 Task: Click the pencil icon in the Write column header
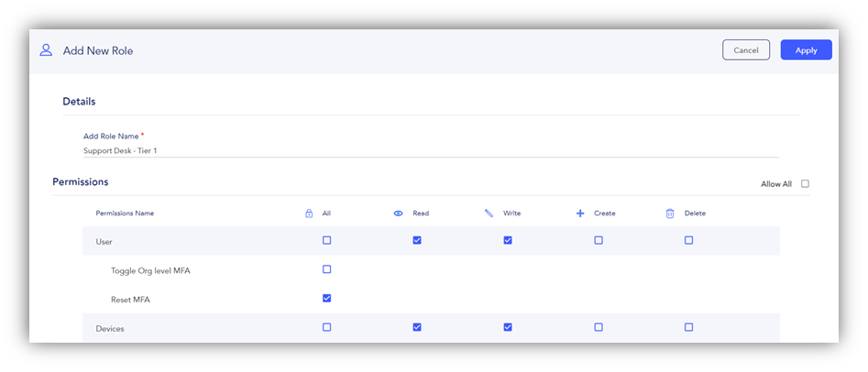tap(489, 213)
